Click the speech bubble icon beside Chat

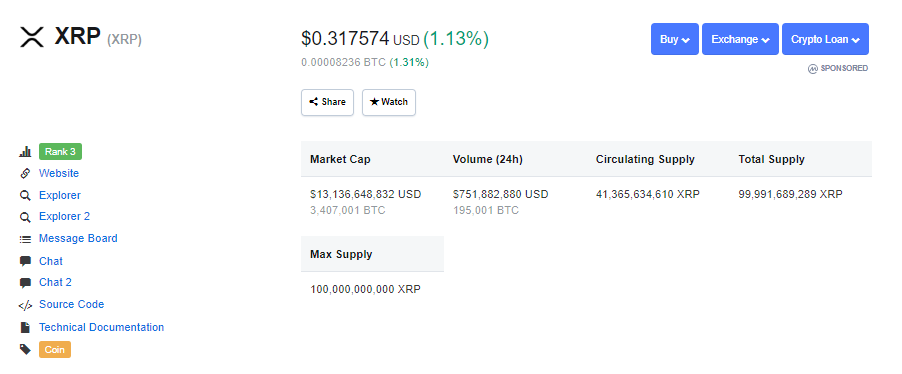[25, 261]
